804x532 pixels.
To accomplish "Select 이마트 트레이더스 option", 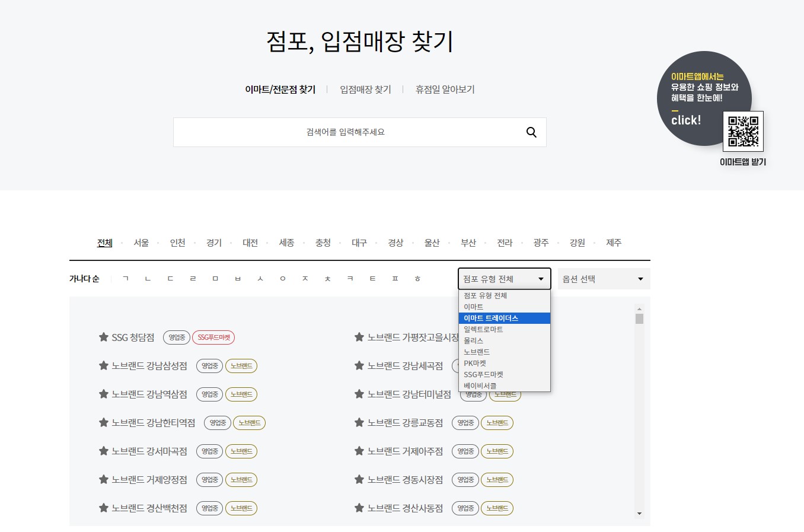I will [x=505, y=318].
